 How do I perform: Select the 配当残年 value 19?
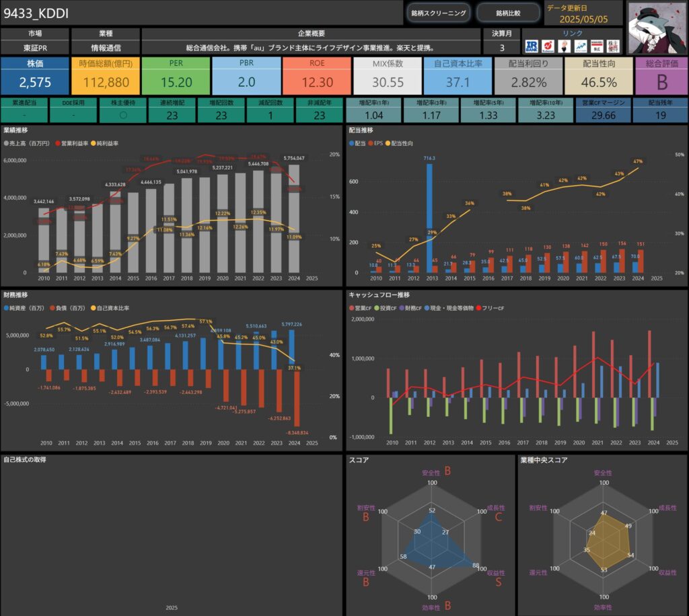[x=661, y=116]
